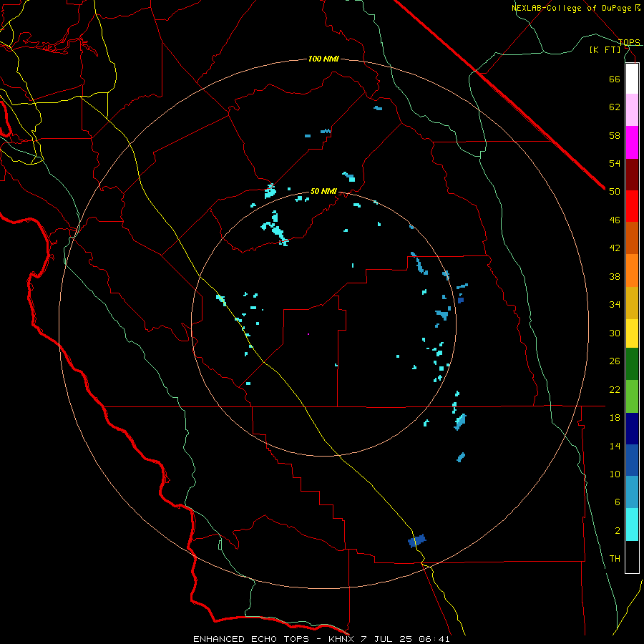The height and width of the screenshot is (644, 644).
Task: Click the 'ENHANCED ECHO TOPS' caption text
Action: coord(251,639)
